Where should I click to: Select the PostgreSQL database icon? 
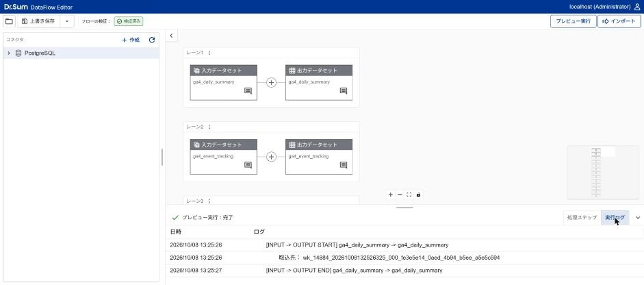coord(18,53)
